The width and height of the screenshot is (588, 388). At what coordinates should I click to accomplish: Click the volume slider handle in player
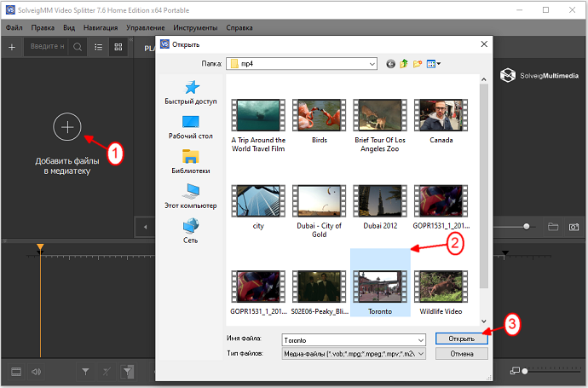point(527,227)
